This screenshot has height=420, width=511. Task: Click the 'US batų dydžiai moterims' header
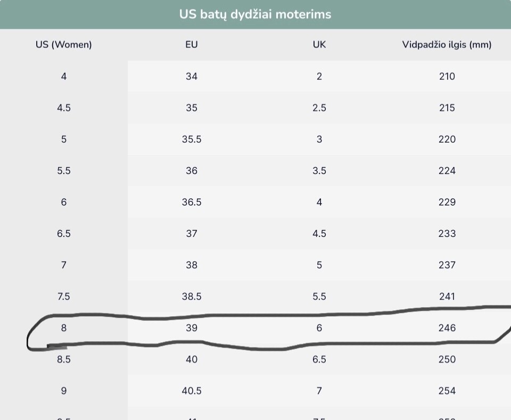click(255, 14)
